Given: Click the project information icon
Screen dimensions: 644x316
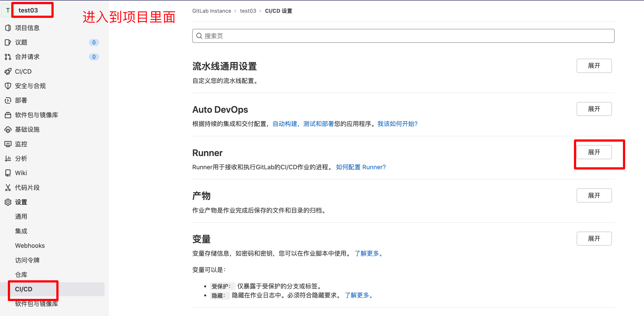Looking at the screenshot, I should [x=8, y=28].
